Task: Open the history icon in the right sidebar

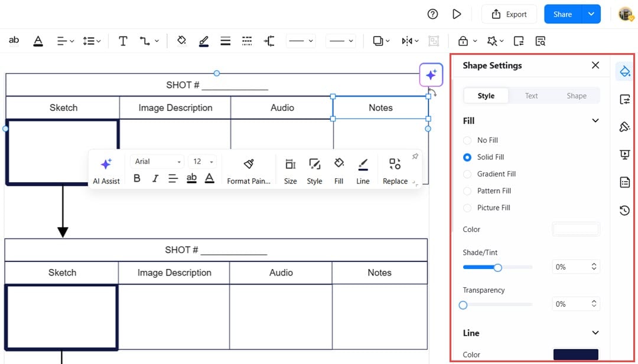Action: click(624, 210)
